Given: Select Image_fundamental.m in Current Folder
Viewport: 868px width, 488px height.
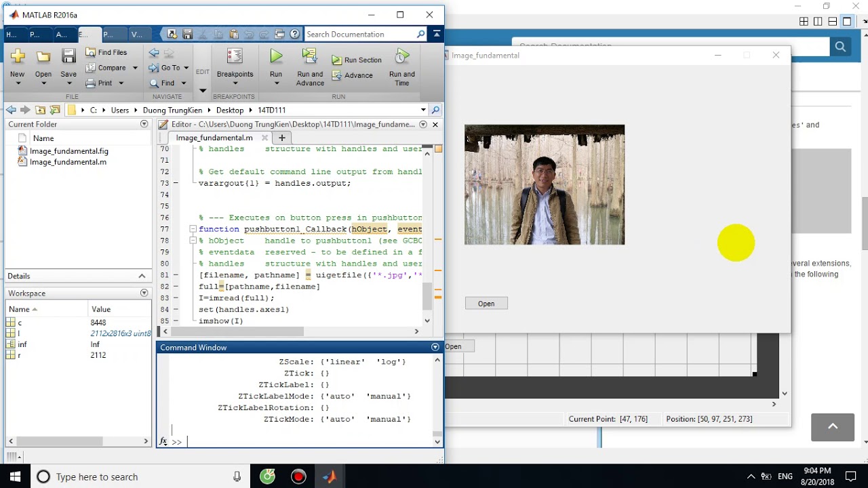Looking at the screenshot, I should (x=68, y=162).
